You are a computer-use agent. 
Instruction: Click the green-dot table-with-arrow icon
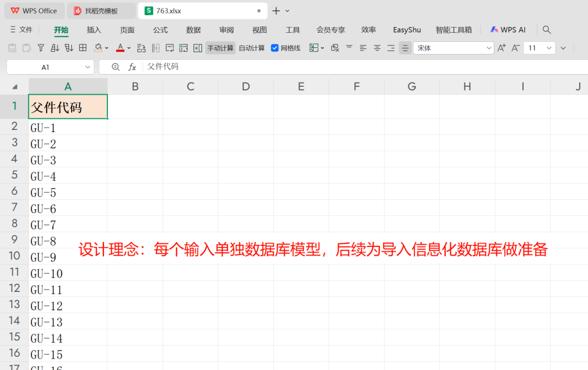point(183,48)
